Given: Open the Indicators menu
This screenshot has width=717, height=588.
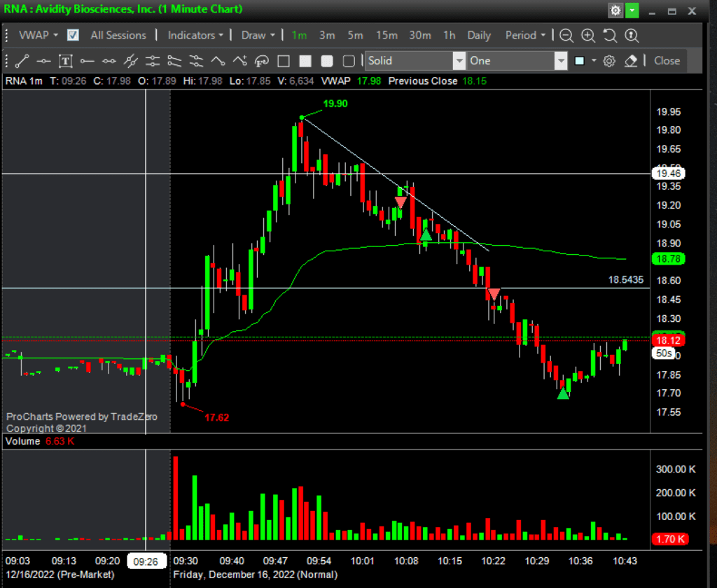Looking at the screenshot, I should (x=195, y=35).
